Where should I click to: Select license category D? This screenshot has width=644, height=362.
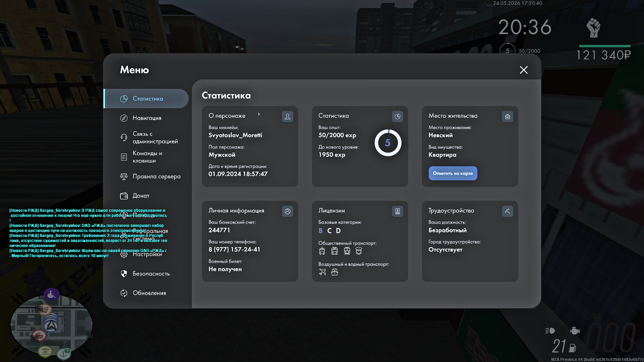339,231
